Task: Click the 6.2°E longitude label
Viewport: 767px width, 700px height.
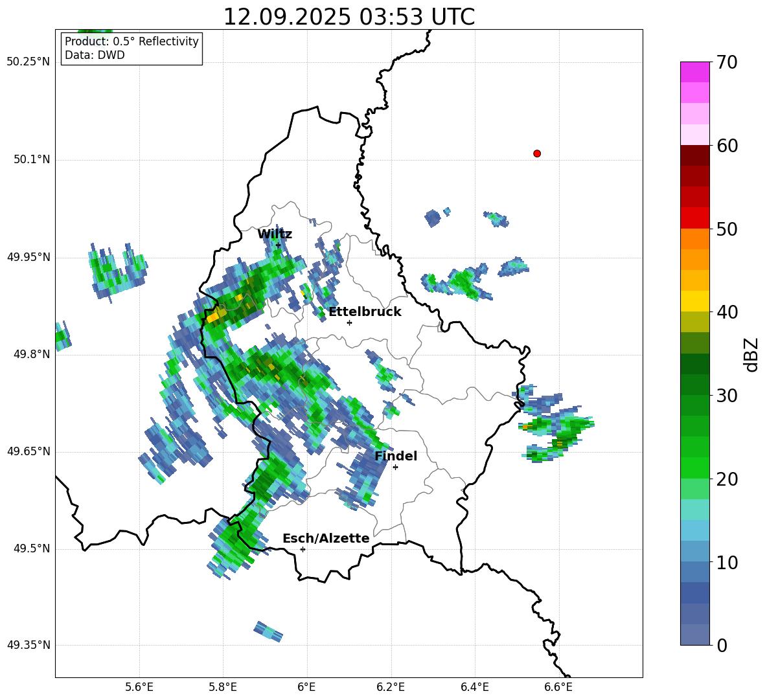Action: click(x=391, y=688)
